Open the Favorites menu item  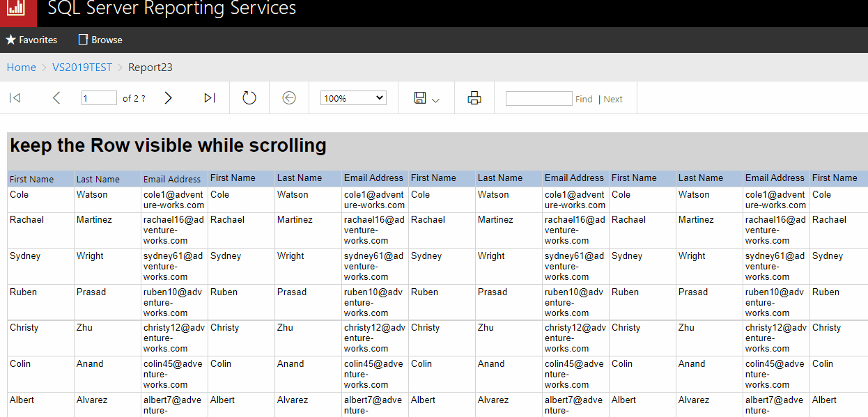tap(31, 40)
